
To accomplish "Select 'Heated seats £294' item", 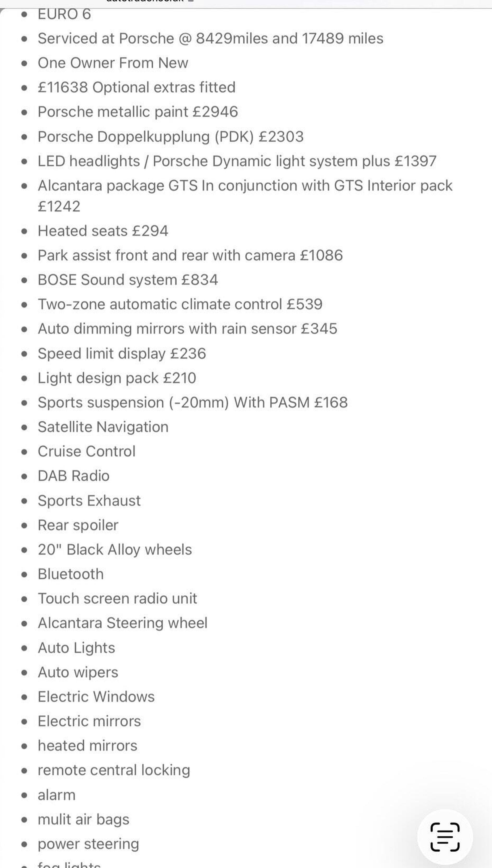I will click(103, 231).
